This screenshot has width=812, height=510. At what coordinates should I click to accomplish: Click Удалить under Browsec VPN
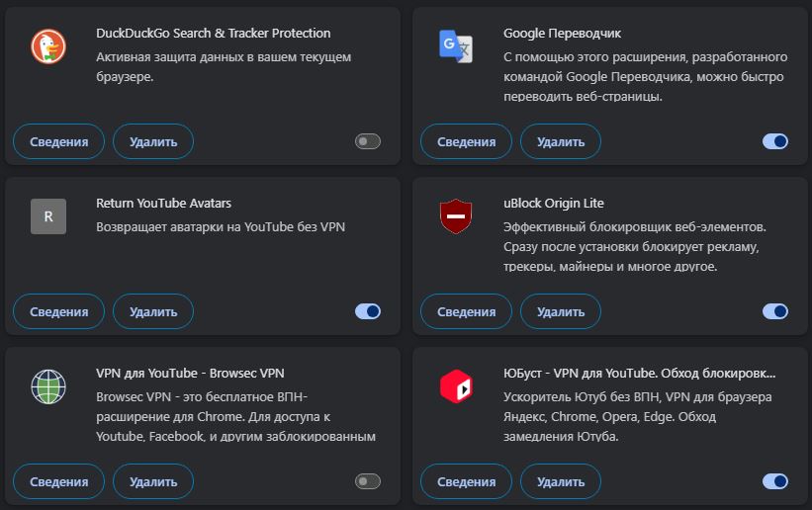153,481
